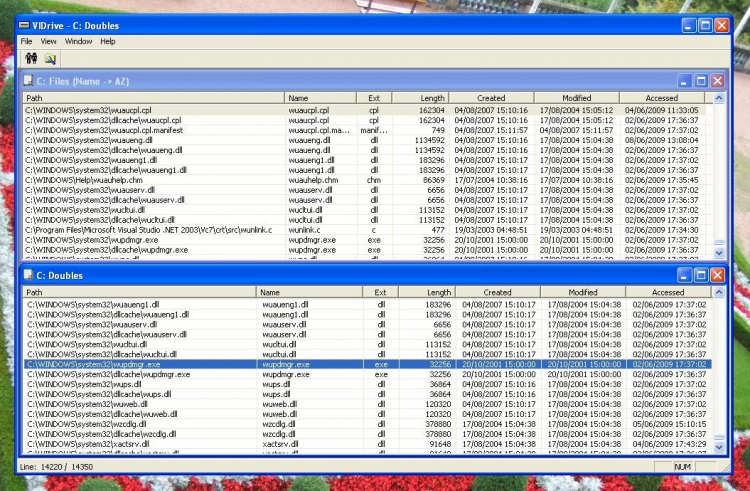Select system32\wuaueng1.dll row in Doubles window

[x=368, y=305]
